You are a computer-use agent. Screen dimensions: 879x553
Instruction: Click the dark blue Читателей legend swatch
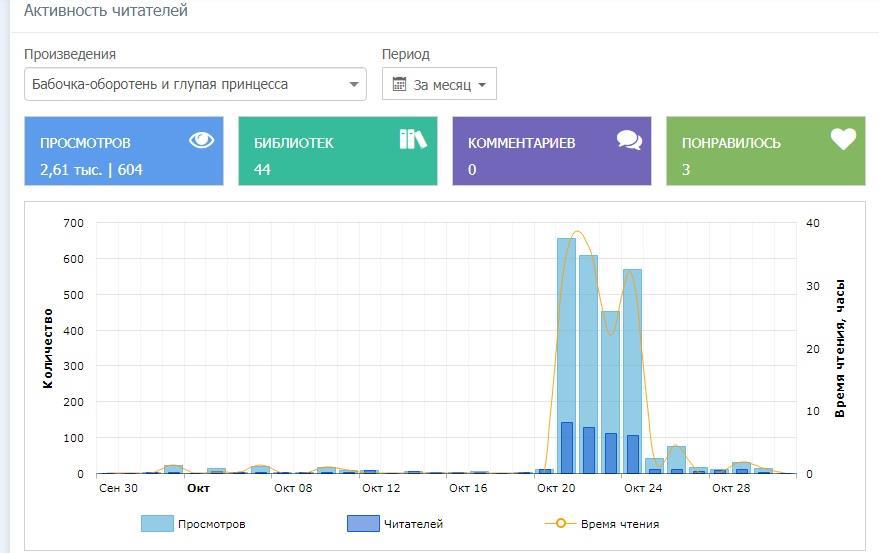362,524
